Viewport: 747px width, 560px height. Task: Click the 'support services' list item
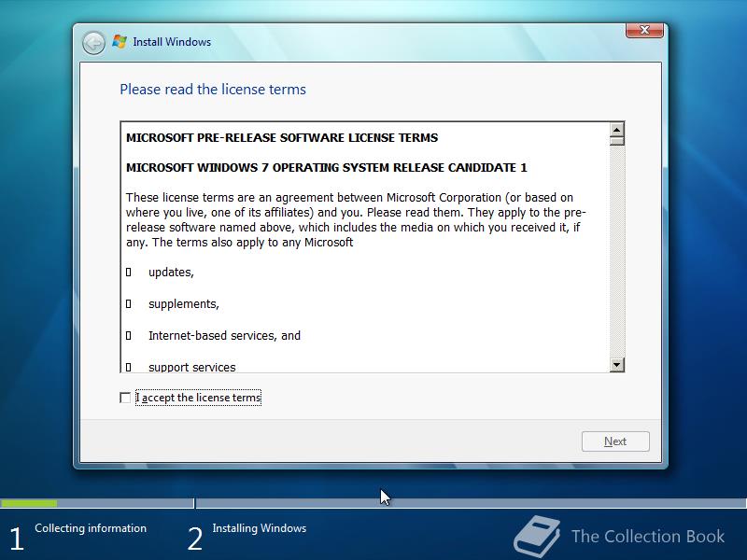pyautogui.click(x=192, y=367)
